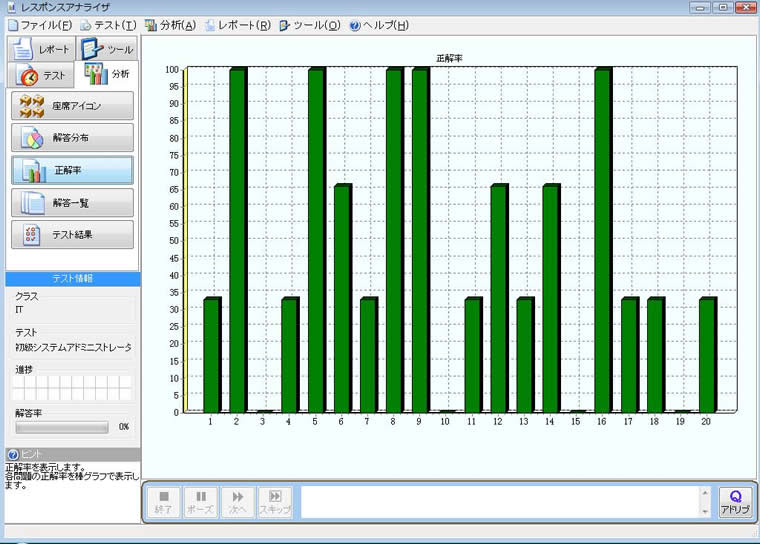Select the 正解率 button
760x544 pixels.
(72, 170)
